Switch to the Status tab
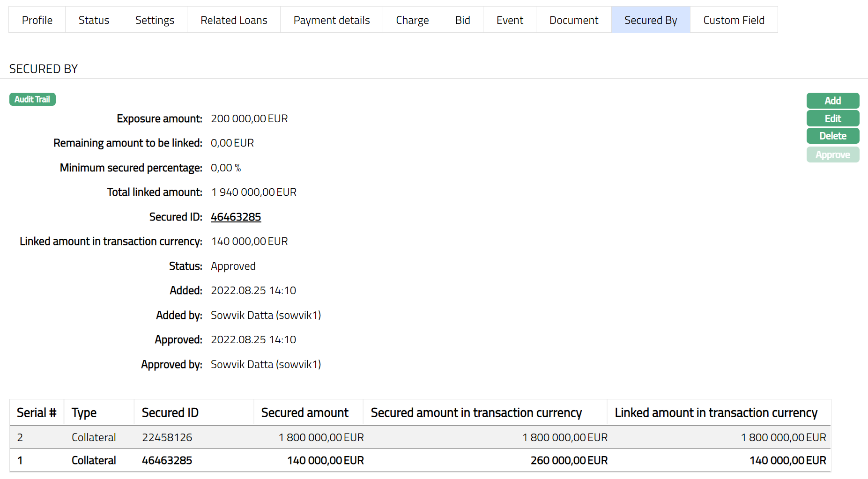 pyautogui.click(x=94, y=20)
